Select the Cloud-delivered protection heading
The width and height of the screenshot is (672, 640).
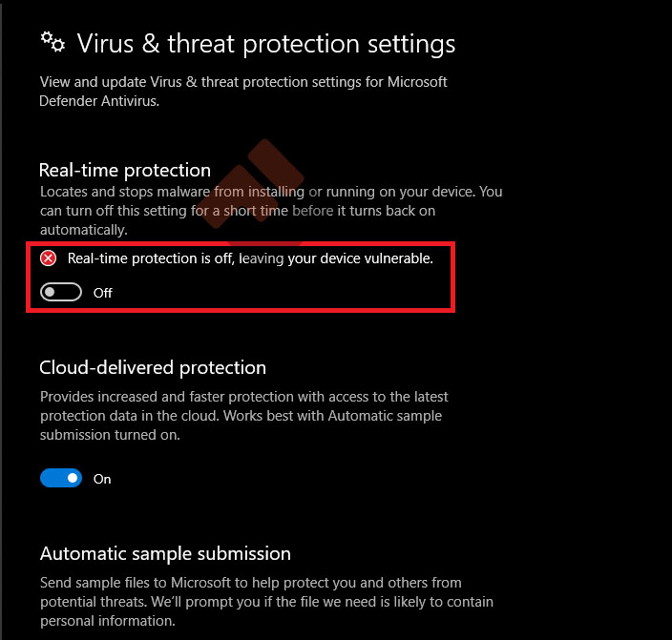tap(153, 367)
